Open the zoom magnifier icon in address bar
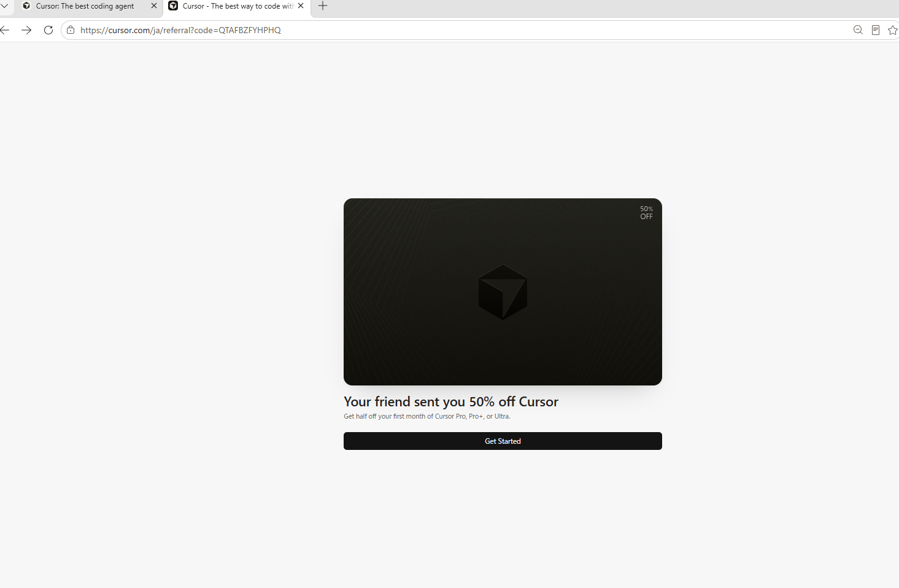Image resolution: width=899 pixels, height=588 pixels. click(858, 30)
